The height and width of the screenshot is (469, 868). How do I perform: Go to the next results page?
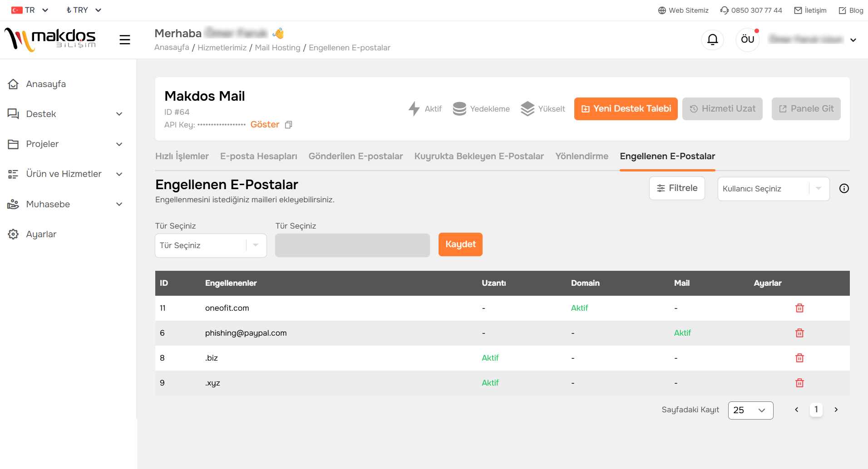pyautogui.click(x=836, y=410)
